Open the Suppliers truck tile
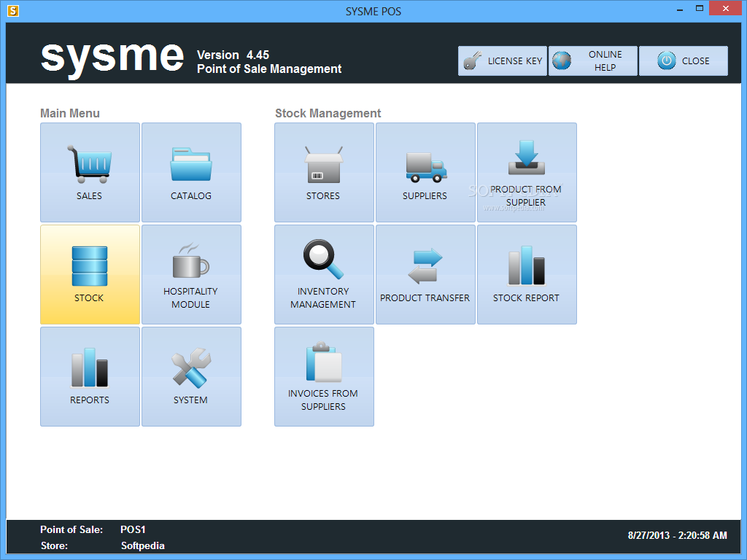747x560 pixels. point(425,172)
